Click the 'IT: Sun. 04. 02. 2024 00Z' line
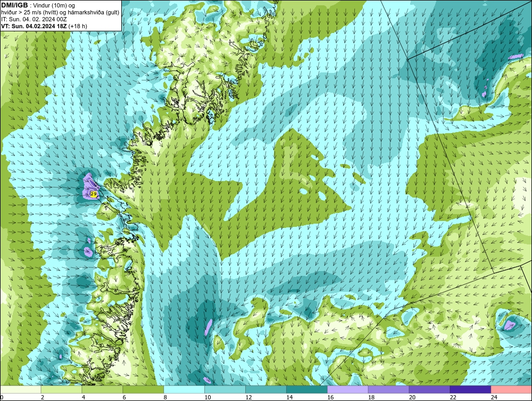 click(x=34, y=19)
